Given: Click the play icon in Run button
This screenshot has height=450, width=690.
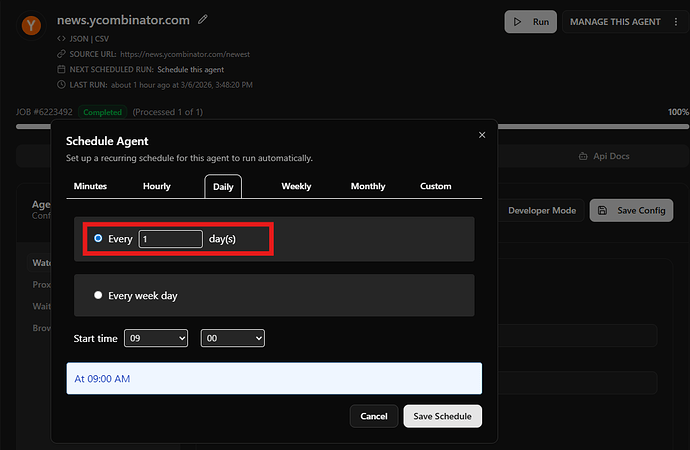Looking at the screenshot, I should [517, 21].
